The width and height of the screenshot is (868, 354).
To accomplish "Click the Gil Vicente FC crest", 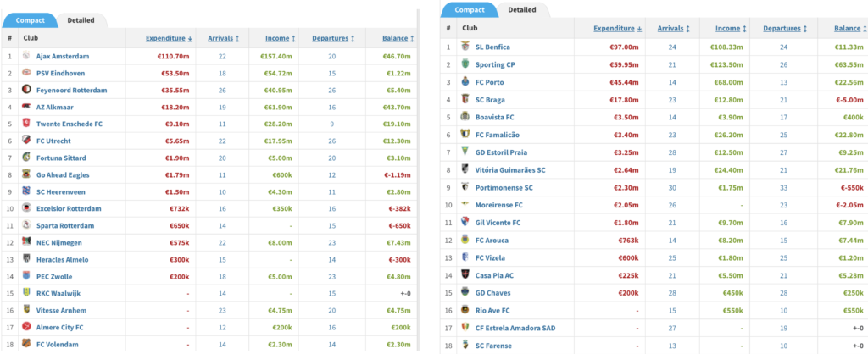I will 465,223.
